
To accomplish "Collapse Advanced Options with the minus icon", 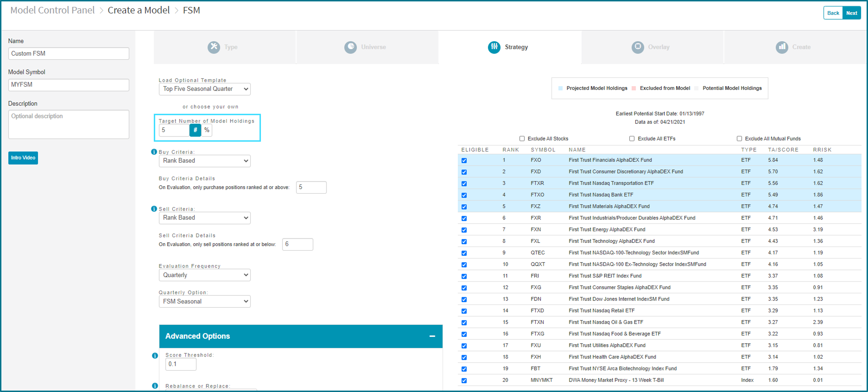I will point(432,336).
